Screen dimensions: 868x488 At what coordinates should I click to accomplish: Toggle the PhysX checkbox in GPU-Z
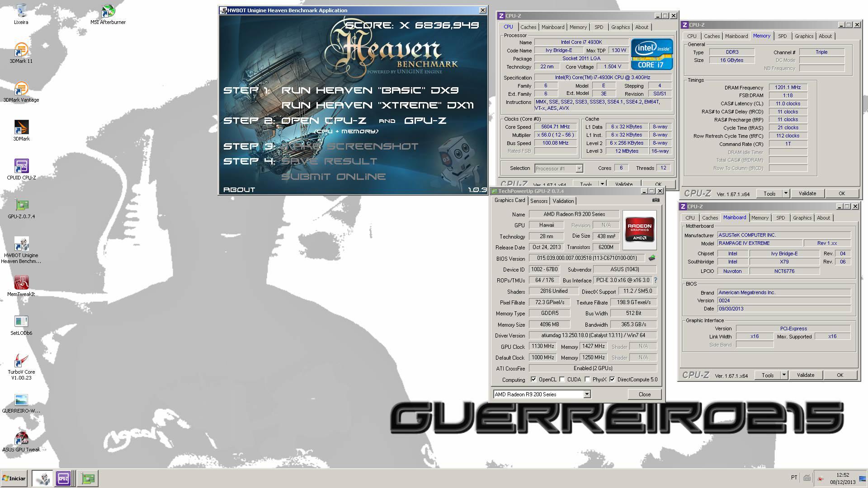[x=587, y=380]
